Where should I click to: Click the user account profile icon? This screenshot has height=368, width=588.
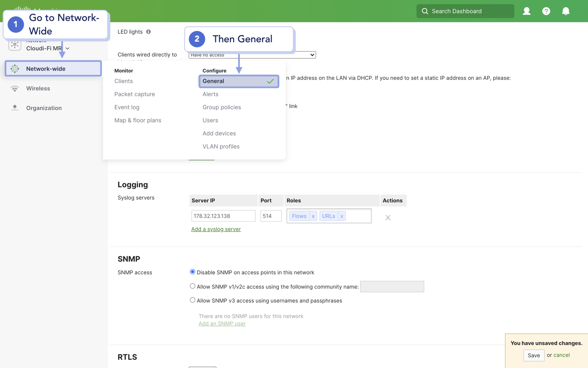526,11
